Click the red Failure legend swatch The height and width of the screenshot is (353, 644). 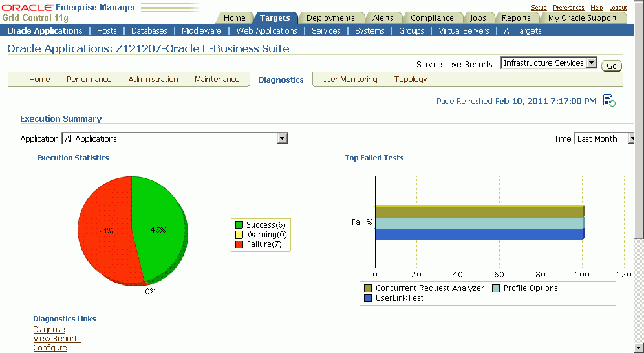(239, 244)
